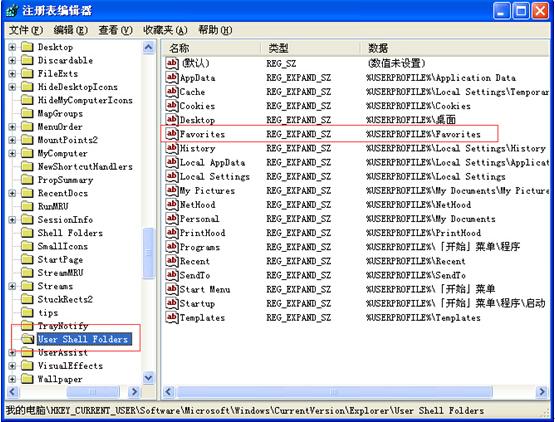Image resolution: width=555 pixels, height=422 pixels.
Task: Expand the SessionInfo key
Action: click(x=12, y=219)
